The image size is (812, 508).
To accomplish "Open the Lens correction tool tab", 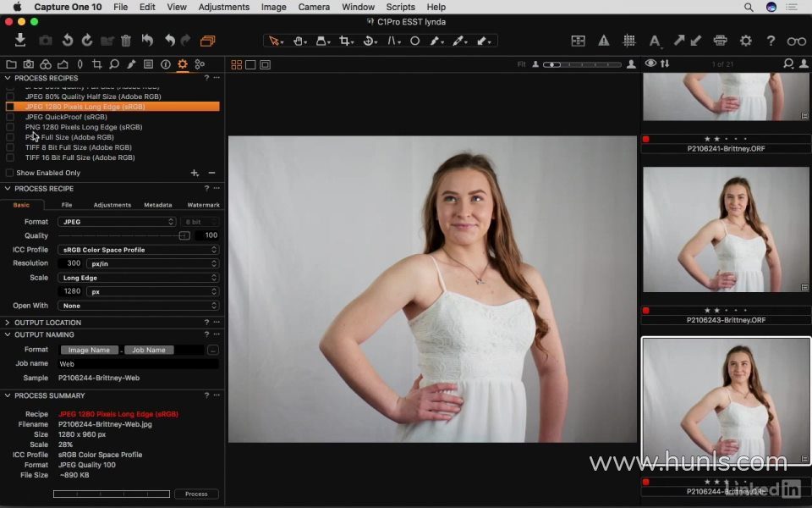I will point(80,64).
